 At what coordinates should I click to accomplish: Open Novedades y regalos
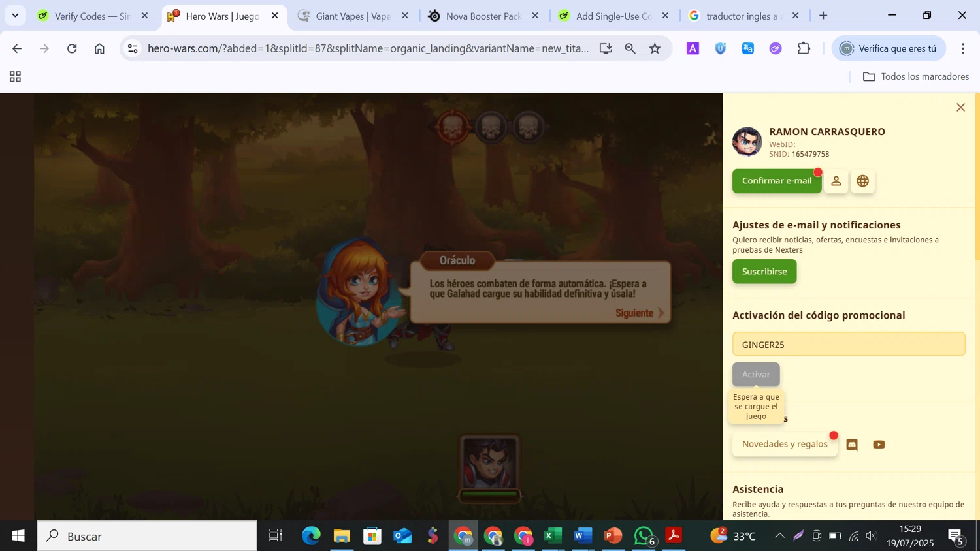coord(785,444)
